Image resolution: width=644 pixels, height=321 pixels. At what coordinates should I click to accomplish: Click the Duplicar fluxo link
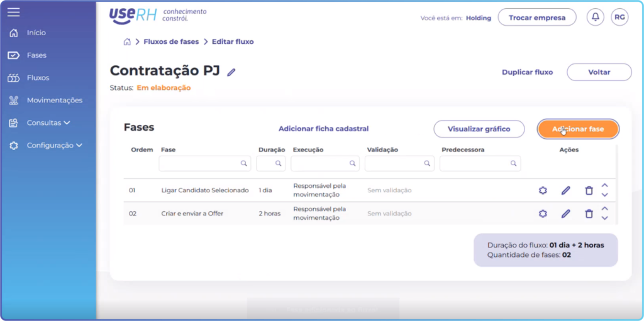coord(528,72)
